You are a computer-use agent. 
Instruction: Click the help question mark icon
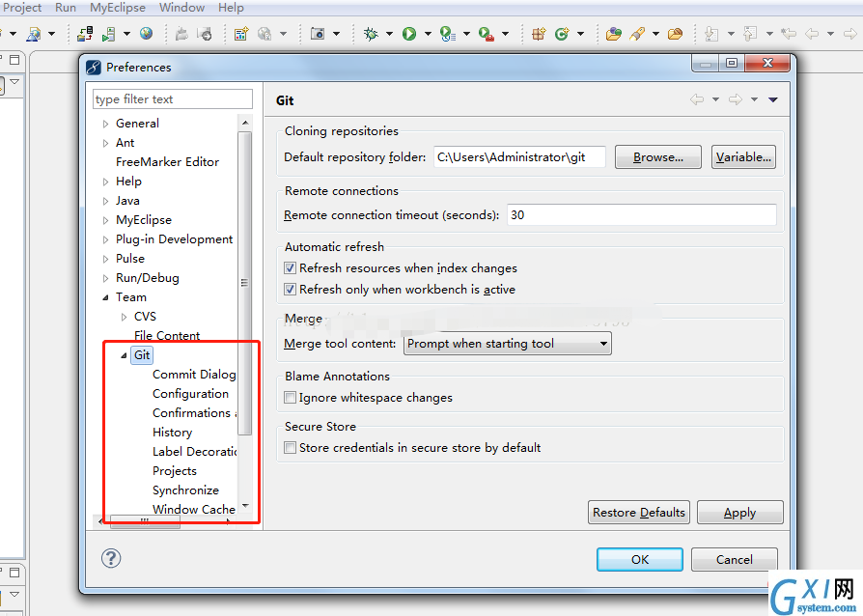111,558
